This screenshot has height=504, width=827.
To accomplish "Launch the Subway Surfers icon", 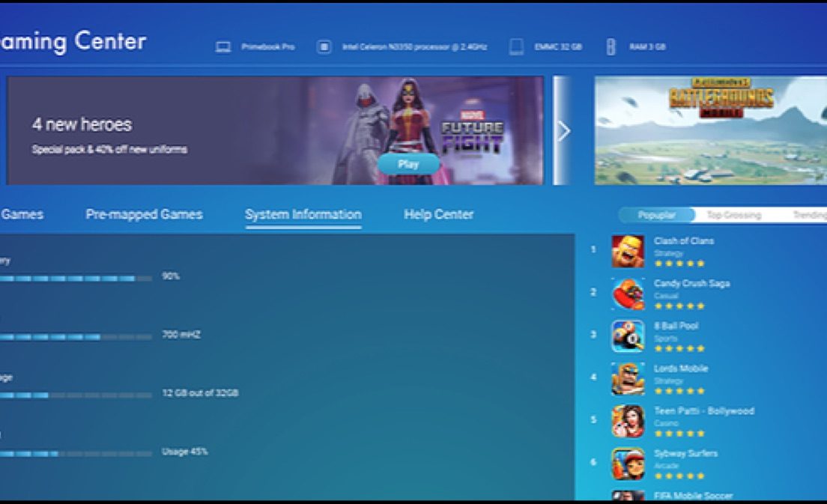I will (627, 464).
